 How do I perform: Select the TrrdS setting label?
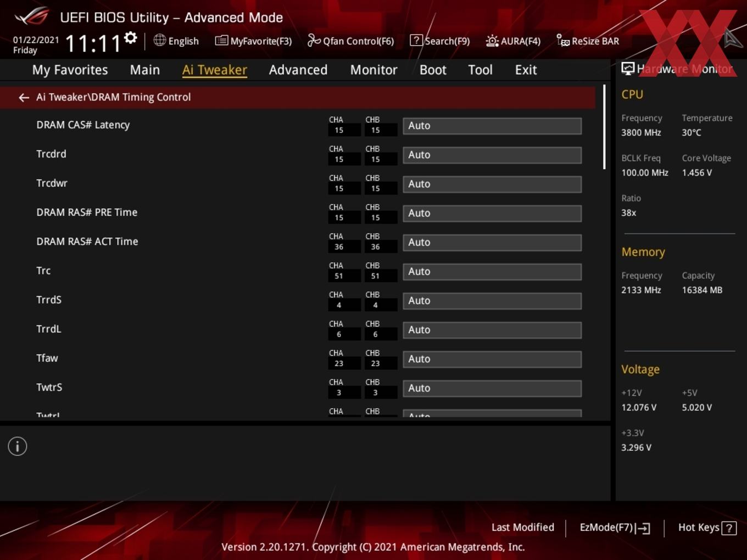[x=49, y=300]
